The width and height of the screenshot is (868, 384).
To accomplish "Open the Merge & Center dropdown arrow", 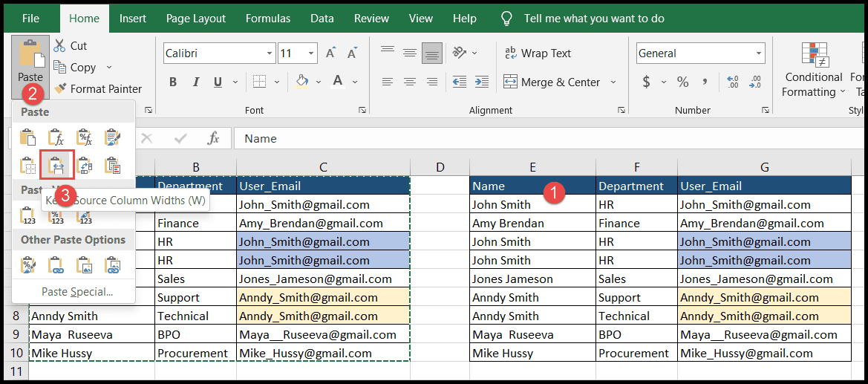I will point(613,82).
